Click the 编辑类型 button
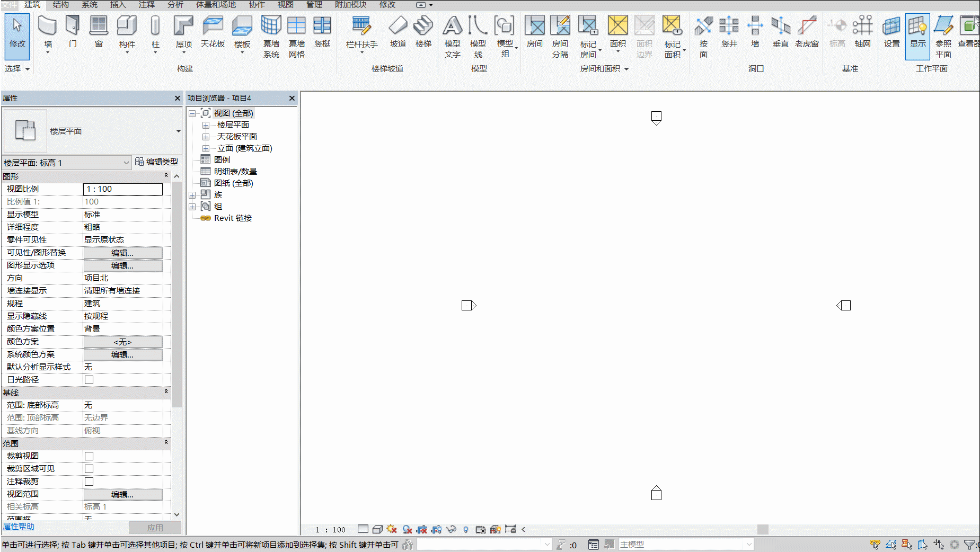The width and height of the screenshot is (980, 552). click(157, 162)
